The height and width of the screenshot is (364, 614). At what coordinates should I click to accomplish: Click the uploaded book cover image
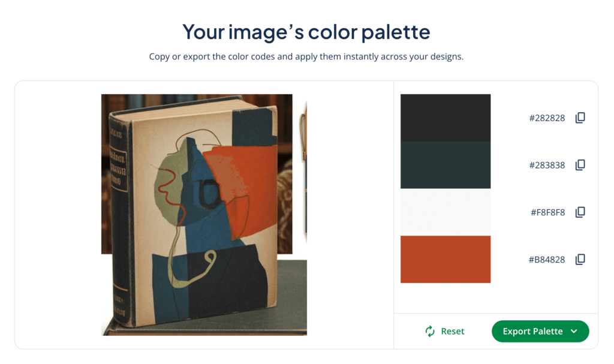tap(204, 213)
